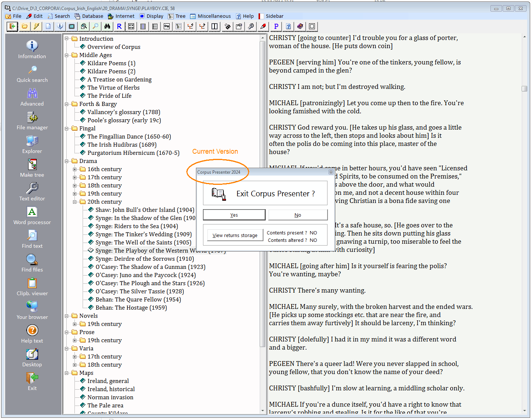
Task: Click the Quick search sidebar icon
Action: click(x=32, y=70)
